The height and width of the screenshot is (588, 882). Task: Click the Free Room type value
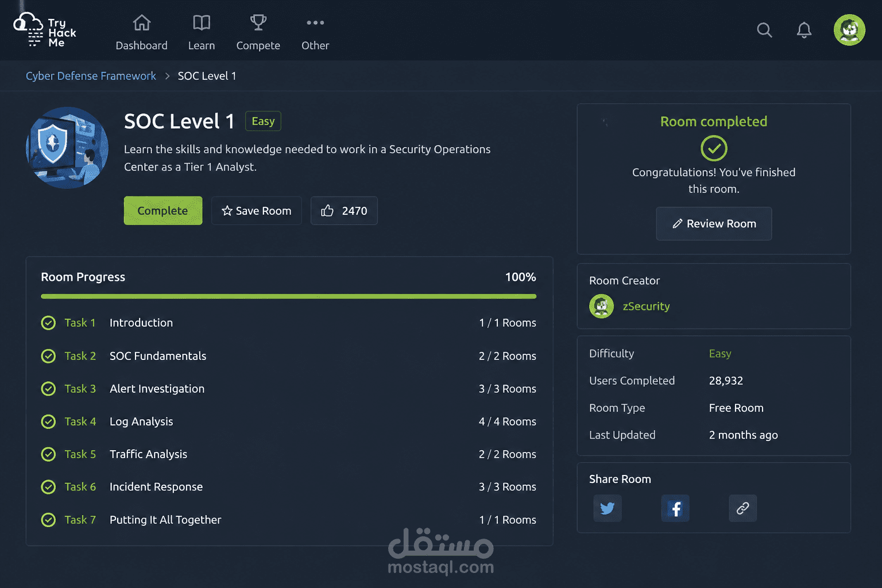[x=736, y=408]
